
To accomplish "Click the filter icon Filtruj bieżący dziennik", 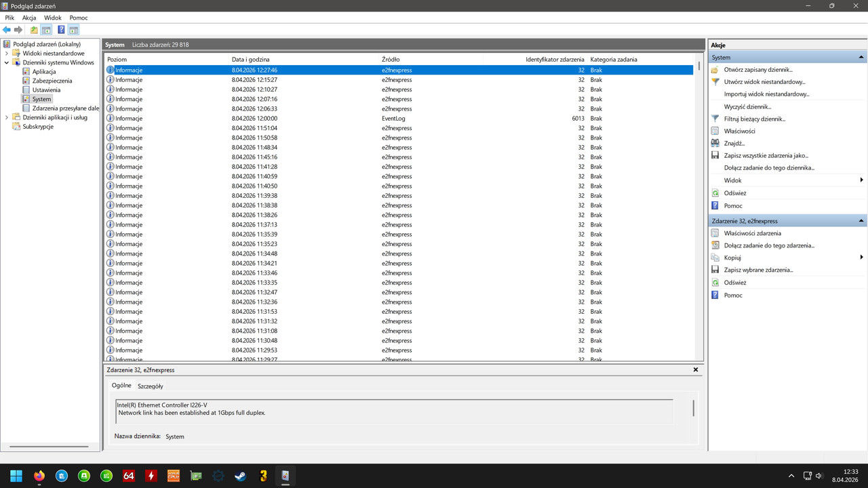I will coord(715,119).
